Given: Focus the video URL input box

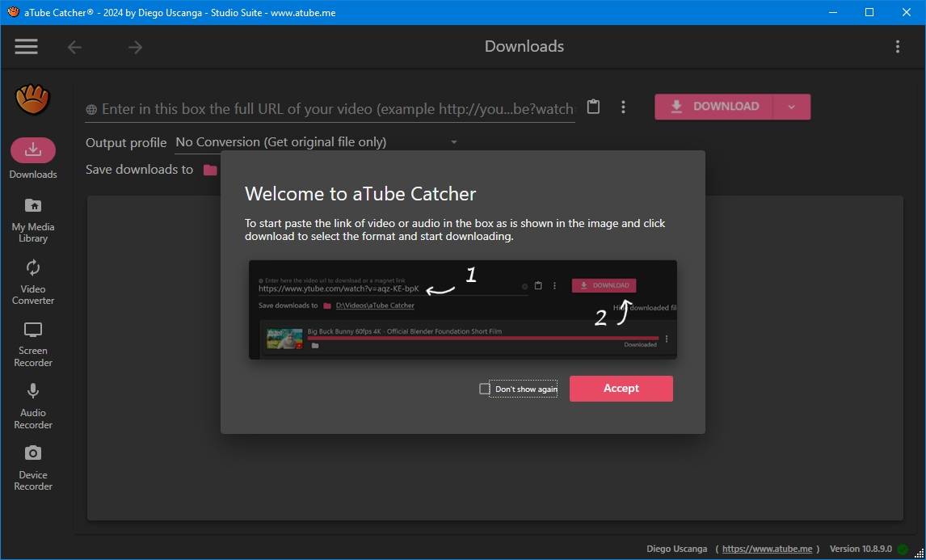Looking at the screenshot, I should (330, 109).
